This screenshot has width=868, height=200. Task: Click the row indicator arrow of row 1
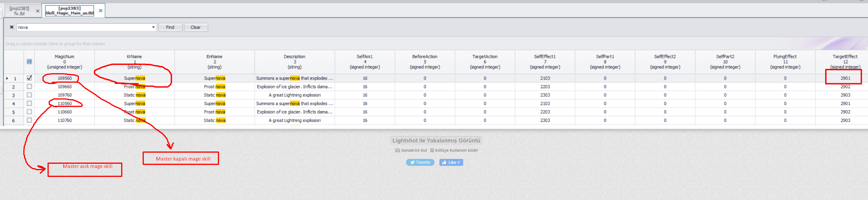[7, 78]
